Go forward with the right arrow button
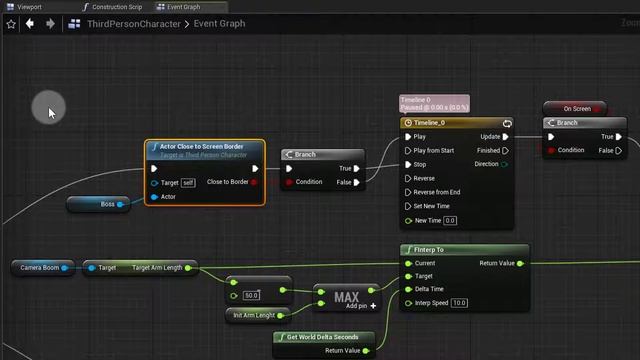Image resolution: width=640 pixels, height=360 pixels. pos(50,24)
